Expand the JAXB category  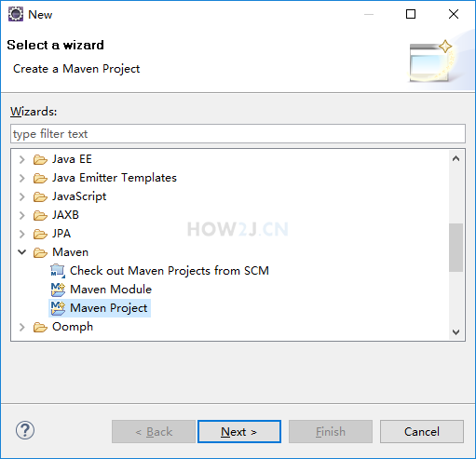[22, 215]
